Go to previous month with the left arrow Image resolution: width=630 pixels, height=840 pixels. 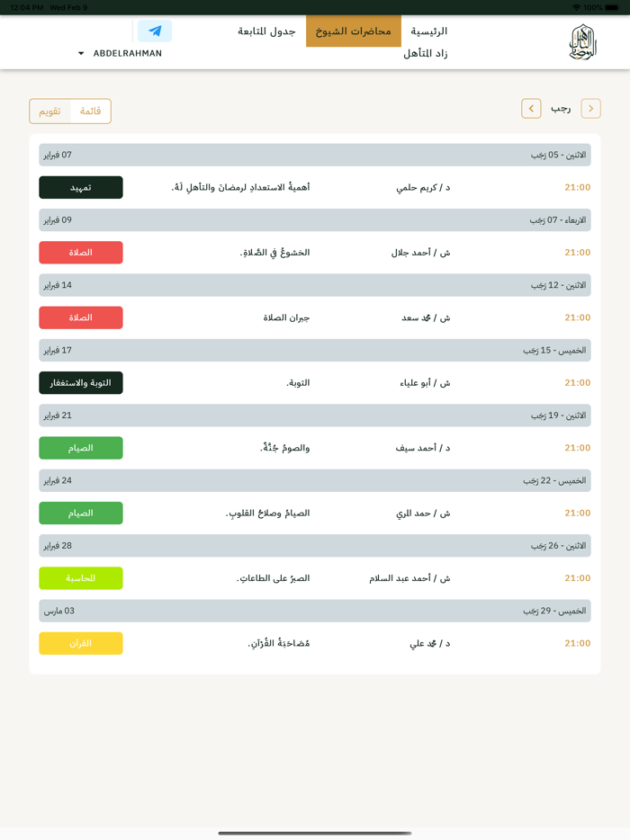[x=531, y=108]
